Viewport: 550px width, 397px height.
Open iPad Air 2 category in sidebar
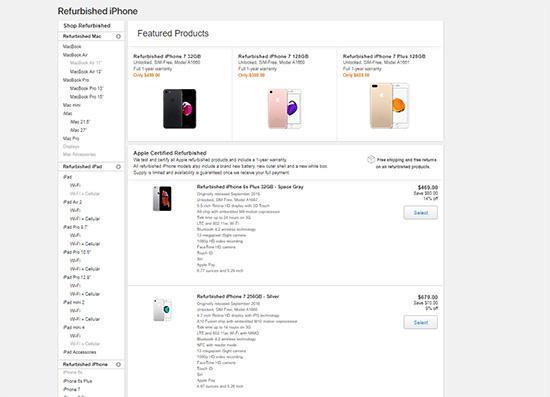click(72, 202)
